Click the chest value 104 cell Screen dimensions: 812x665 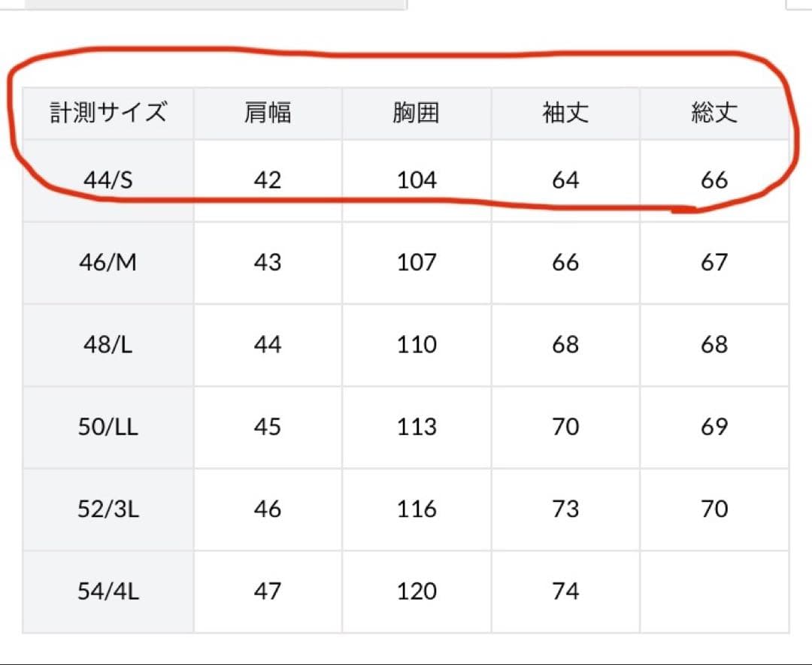pyautogui.click(x=417, y=180)
